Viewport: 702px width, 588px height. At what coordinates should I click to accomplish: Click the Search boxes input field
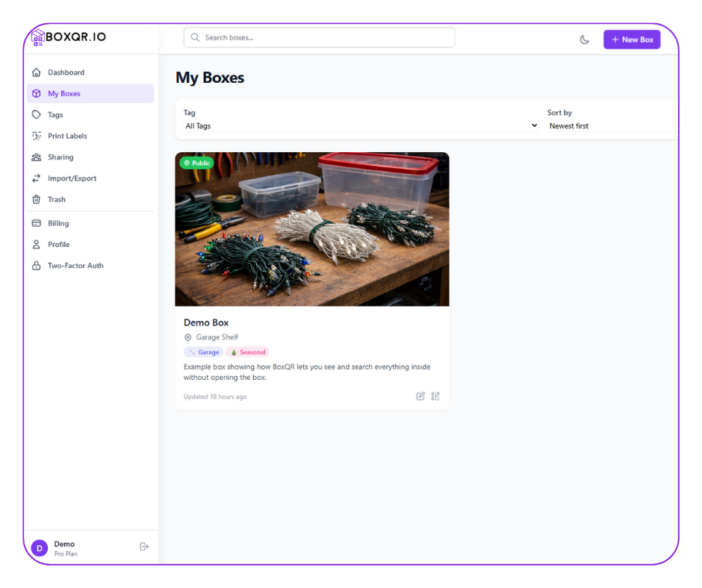tap(320, 37)
